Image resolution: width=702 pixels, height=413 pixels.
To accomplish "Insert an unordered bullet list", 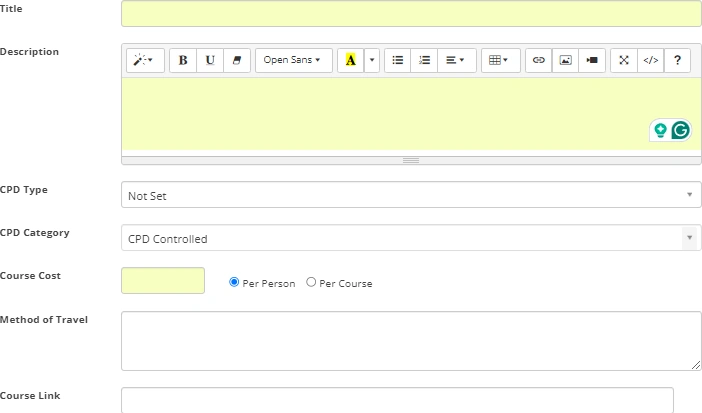I will tap(397, 60).
